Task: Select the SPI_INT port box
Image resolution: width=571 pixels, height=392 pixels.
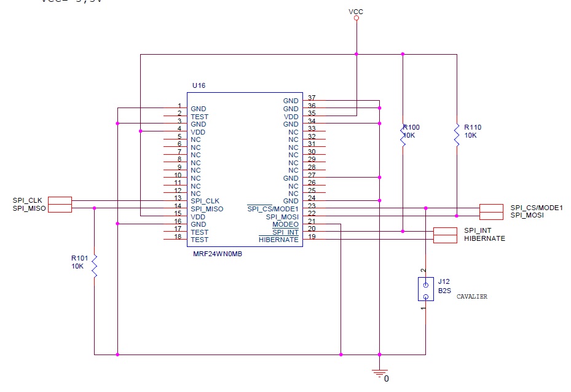Action: 445,231
